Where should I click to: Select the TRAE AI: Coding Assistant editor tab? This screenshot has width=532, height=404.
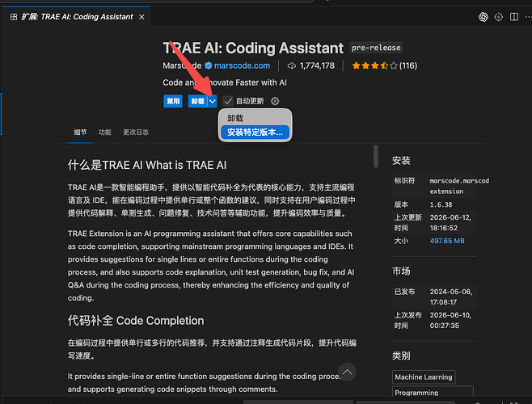pos(76,17)
